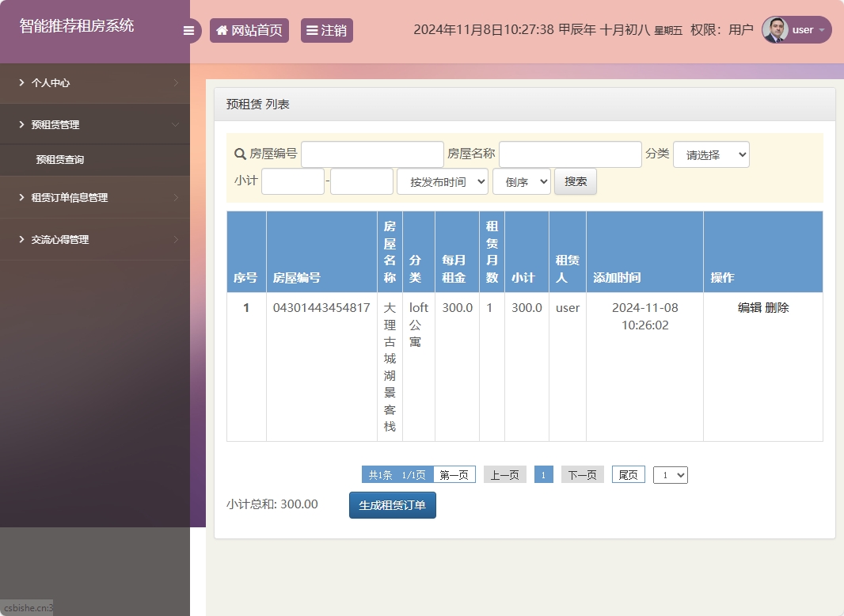The image size is (844, 616).
Task: Click the 房屋名称 input field
Action: click(x=570, y=154)
